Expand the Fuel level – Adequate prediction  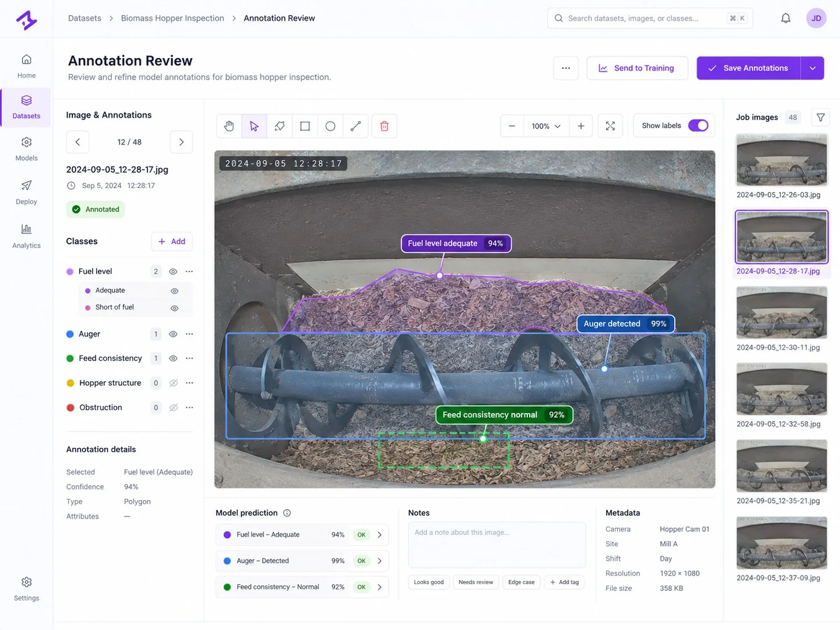(x=379, y=535)
